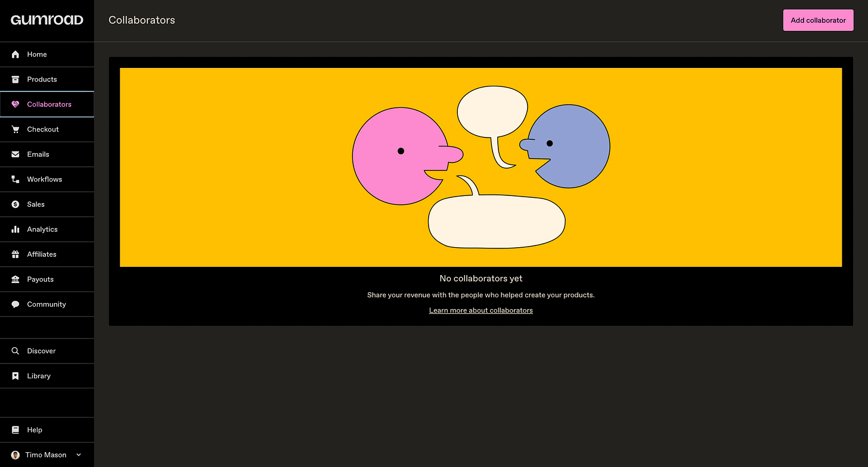
Task: View the Analytics section
Action: tap(47, 229)
